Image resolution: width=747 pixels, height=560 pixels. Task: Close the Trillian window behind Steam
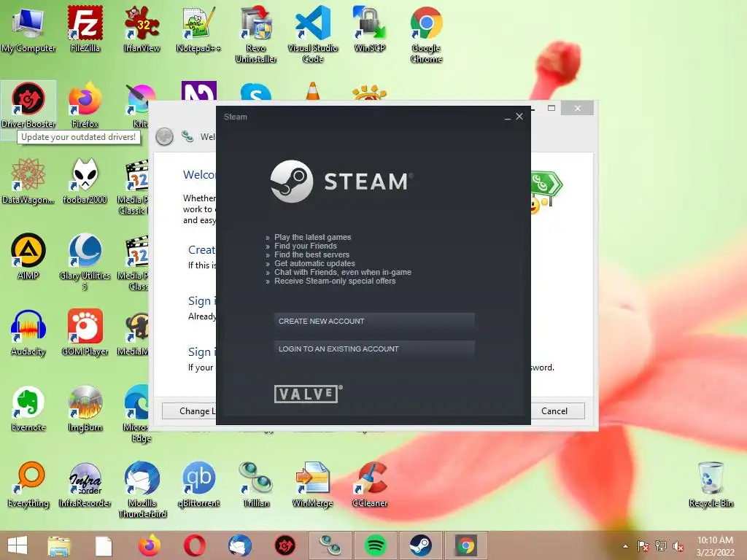tap(578, 108)
